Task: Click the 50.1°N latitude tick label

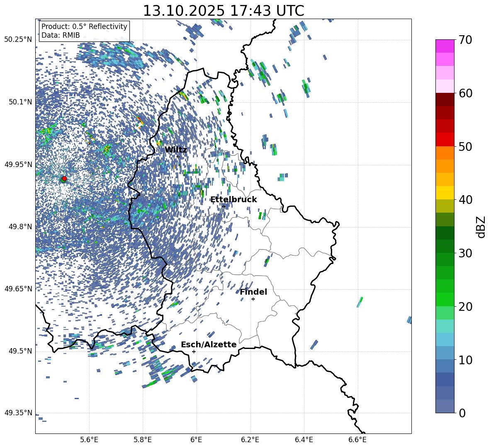Action: point(20,102)
